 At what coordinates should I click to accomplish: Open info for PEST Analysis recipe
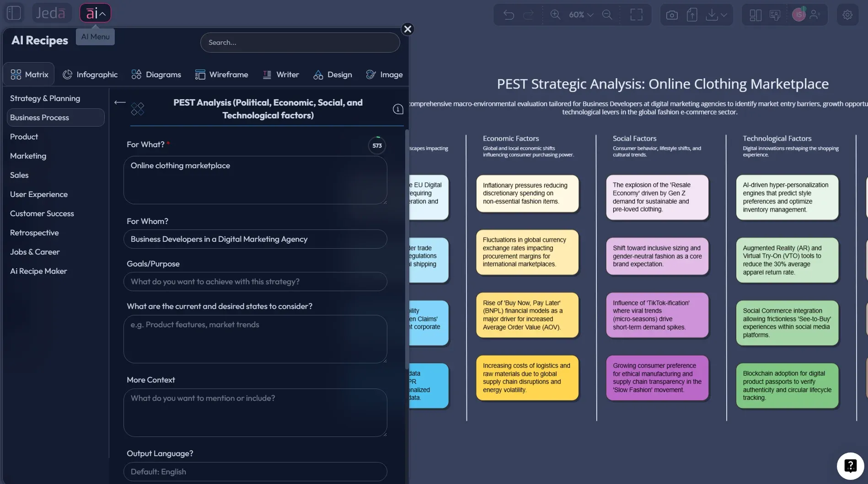[x=398, y=109]
